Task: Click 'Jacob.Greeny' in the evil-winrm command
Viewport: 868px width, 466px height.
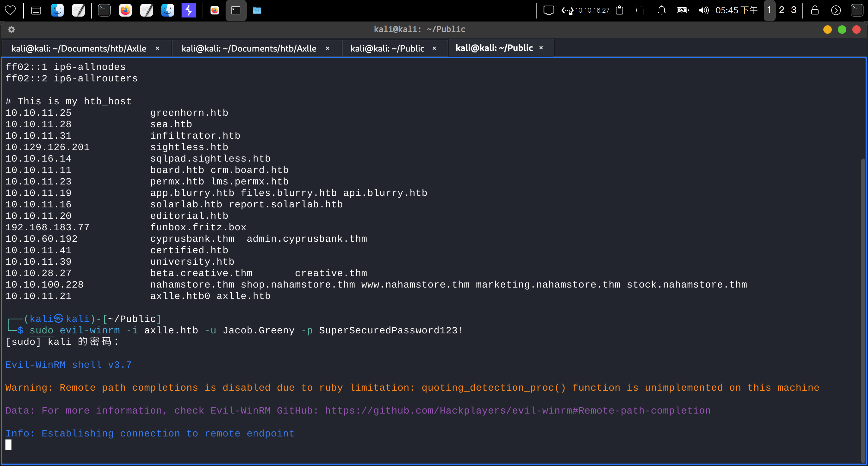Action: pyautogui.click(x=259, y=330)
